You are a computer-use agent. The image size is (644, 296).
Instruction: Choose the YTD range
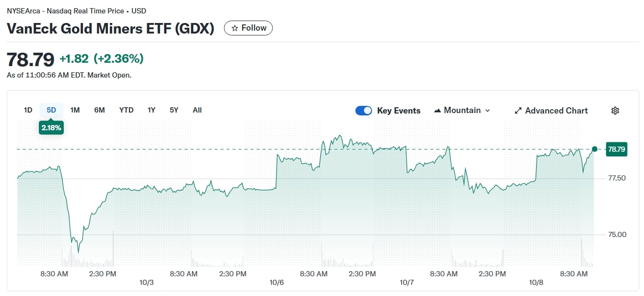coord(126,110)
